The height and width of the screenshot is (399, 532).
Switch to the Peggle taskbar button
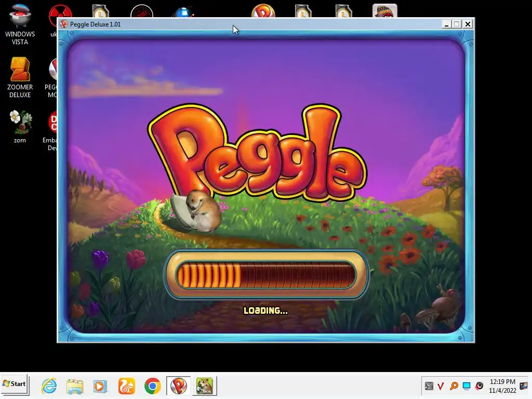pyautogui.click(x=179, y=386)
